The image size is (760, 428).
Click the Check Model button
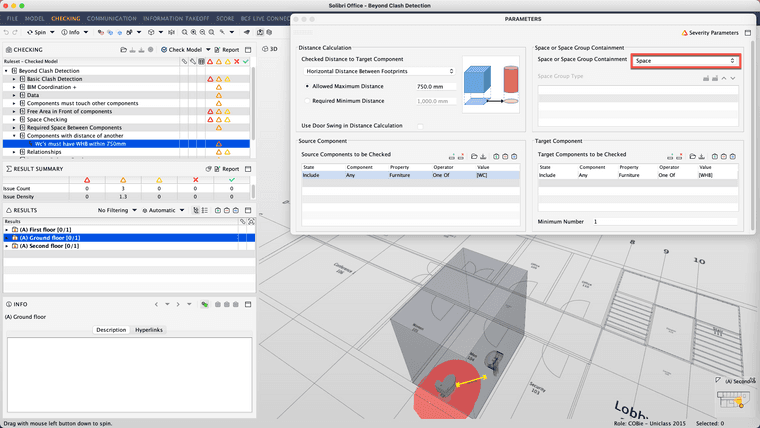181,49
